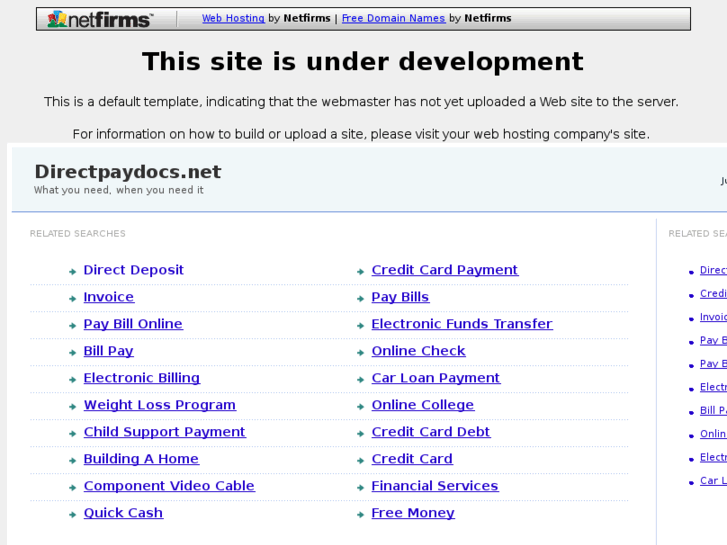Click the arrow icon beside Child Support Payment
The image size is (727, 545).
point(72,434)
